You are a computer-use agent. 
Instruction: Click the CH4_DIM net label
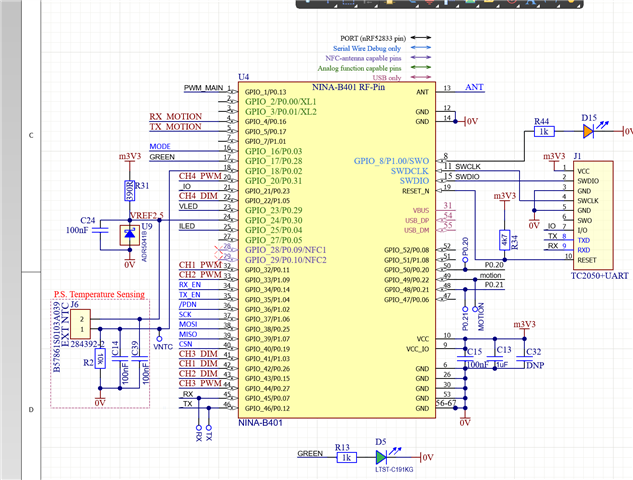[x=198, y=196]
